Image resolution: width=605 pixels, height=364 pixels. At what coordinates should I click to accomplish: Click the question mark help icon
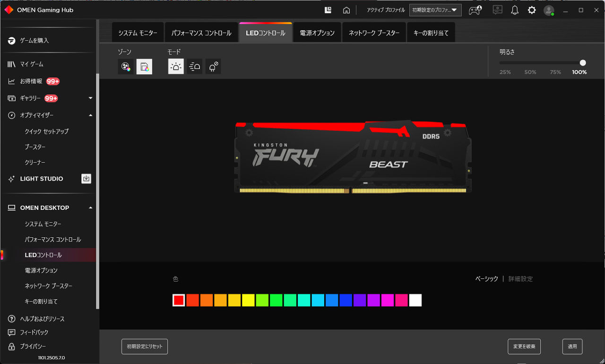[x=12, y=319]
